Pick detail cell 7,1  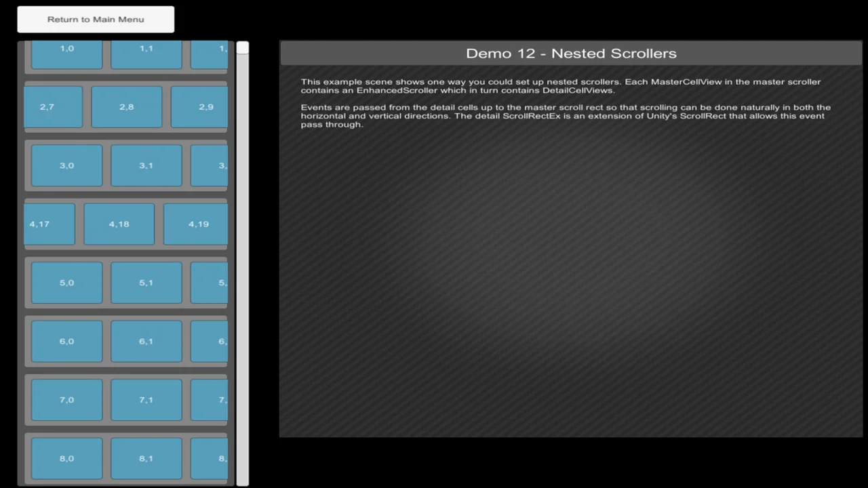(146, 400)
